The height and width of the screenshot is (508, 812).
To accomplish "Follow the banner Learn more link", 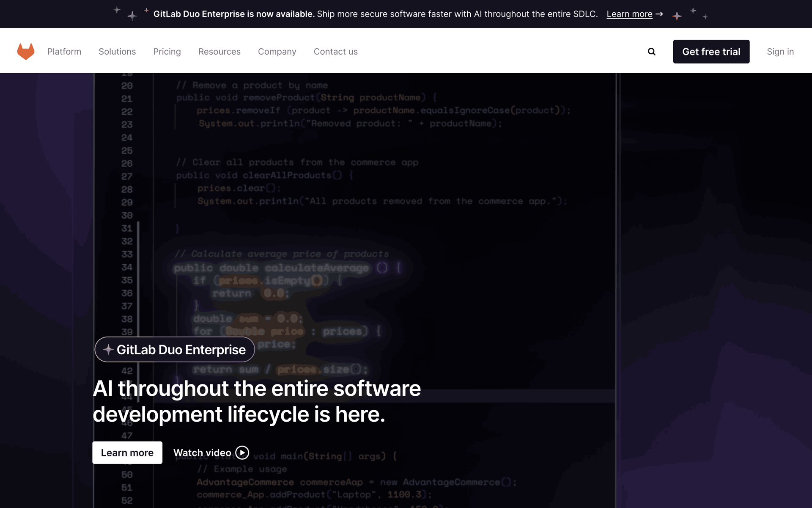I will [629, 14].
